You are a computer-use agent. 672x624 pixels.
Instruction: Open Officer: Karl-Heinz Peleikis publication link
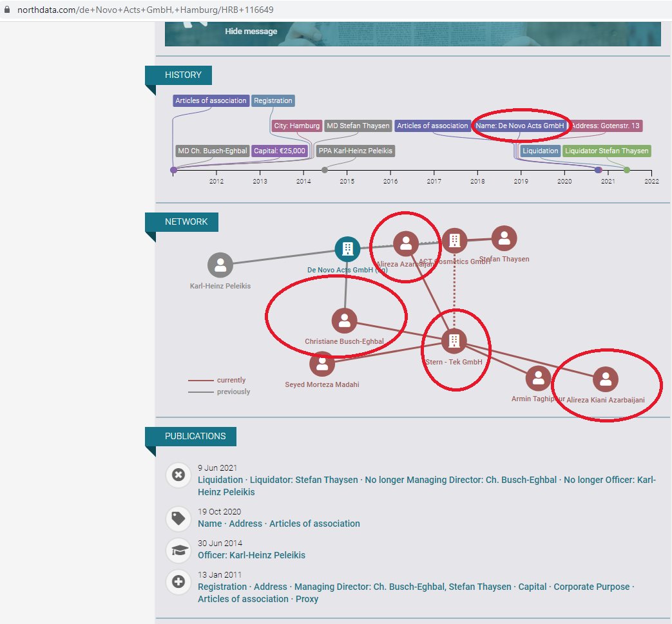click(251, 556)
